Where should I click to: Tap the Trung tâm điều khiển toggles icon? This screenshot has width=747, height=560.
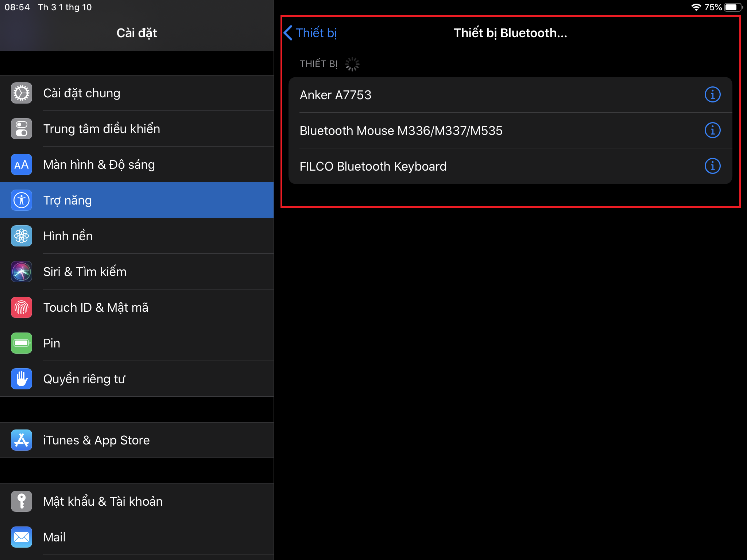(x=22, y=129)
